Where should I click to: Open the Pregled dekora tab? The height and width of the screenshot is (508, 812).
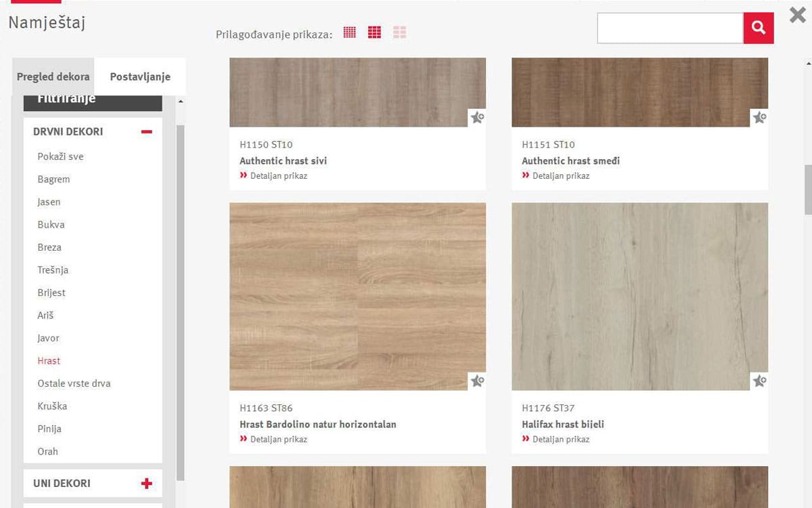tap(53, 77)
